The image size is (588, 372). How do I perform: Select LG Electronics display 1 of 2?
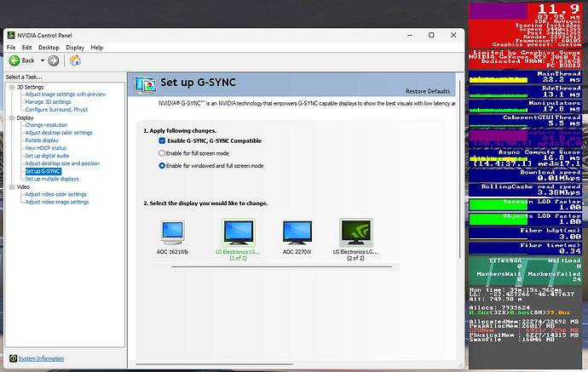239,233
